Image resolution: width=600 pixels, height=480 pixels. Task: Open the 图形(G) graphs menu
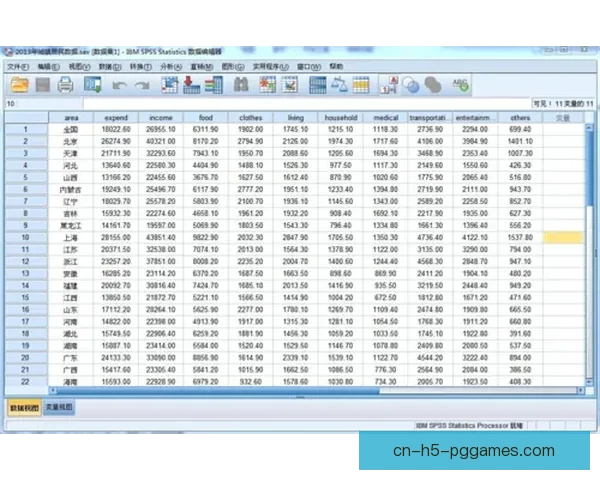233,66
